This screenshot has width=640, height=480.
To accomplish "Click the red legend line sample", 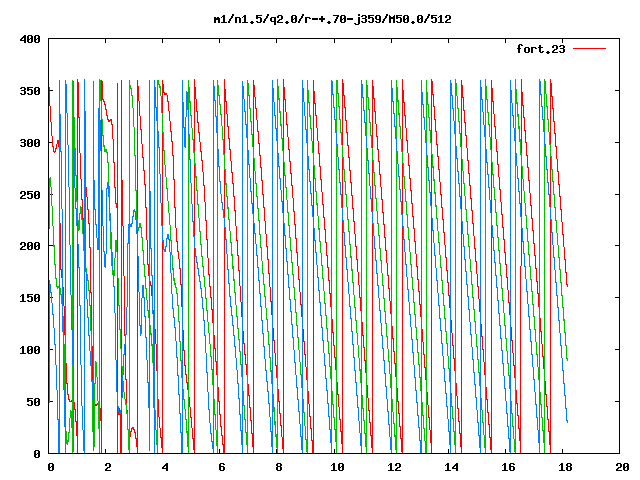I will tap(589, 49).
